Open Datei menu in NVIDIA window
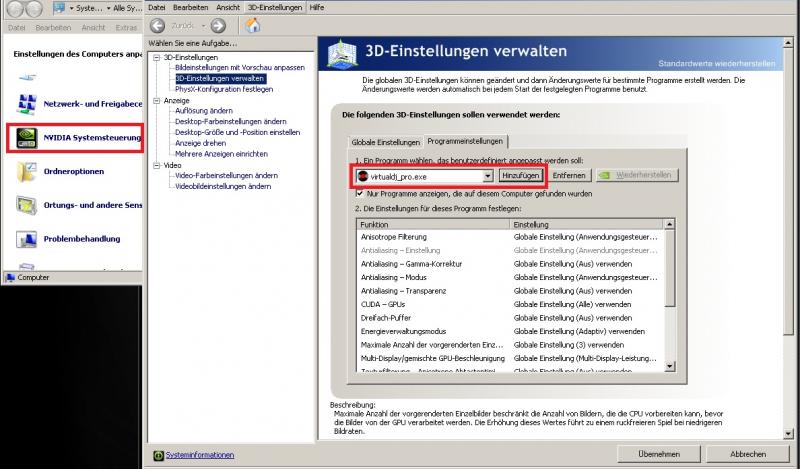The width and height of the screenshot is (800, 469). coord(157,8)
